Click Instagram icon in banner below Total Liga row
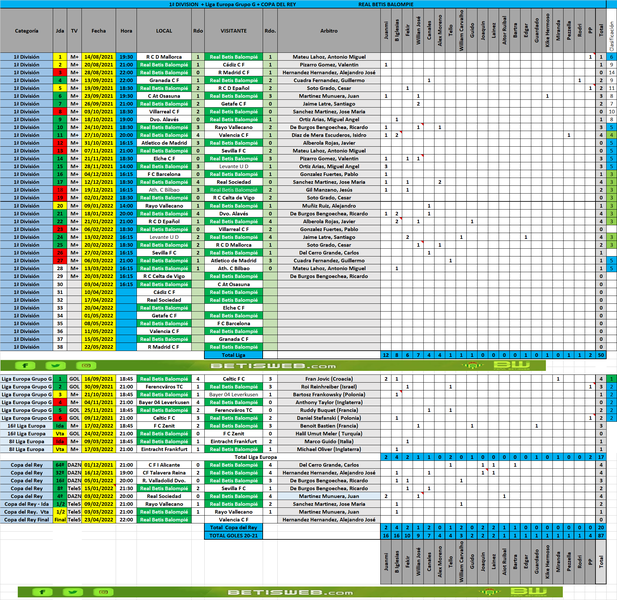 pos(86,366)
